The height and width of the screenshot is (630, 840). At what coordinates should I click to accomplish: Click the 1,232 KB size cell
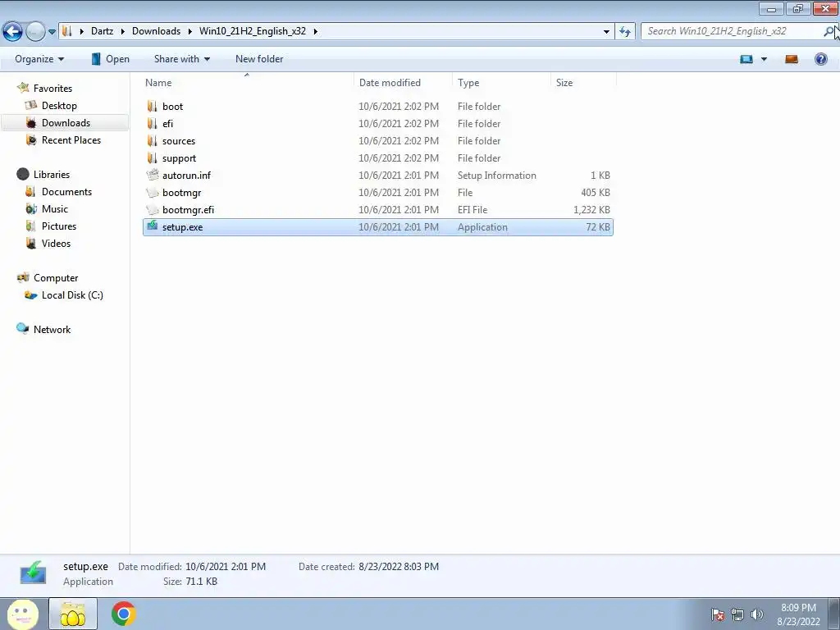click(591, 209)
